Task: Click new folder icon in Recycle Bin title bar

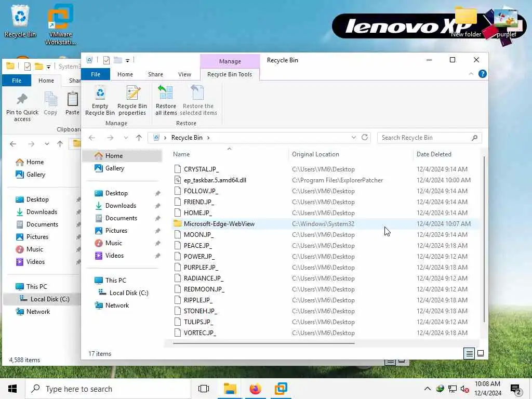Action: (118, 60)
